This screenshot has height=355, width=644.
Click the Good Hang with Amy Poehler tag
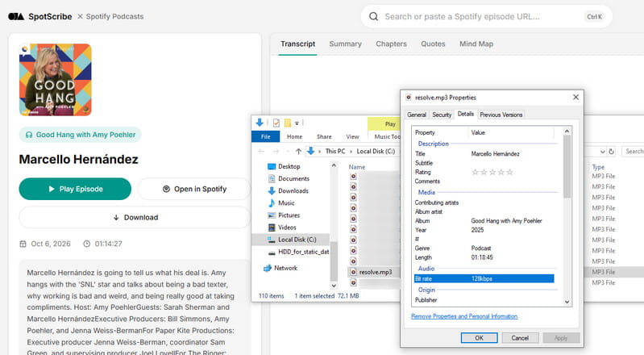point(81,135)
